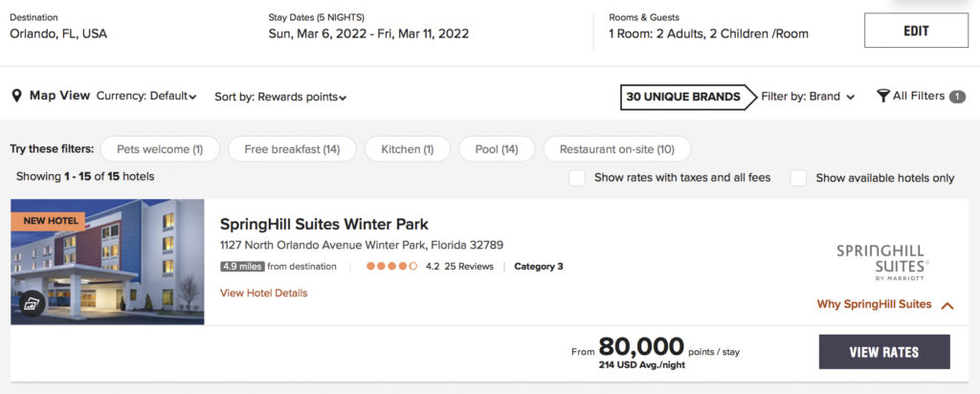Screen dimensions: 980x394
Task: Expand the Filter by: Brand dropdown
Action: [x=808, y=97]
